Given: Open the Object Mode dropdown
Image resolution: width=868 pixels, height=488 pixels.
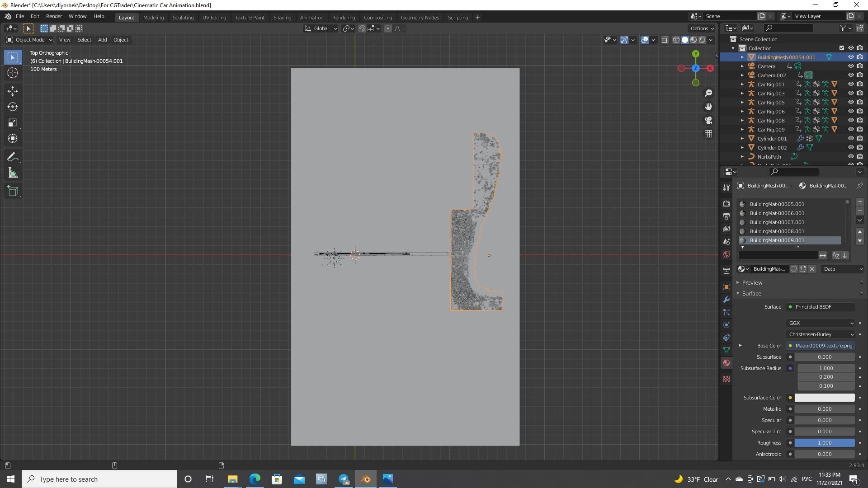Looking at the screenshot, I should pyautogui.click(x=29, y=40).
